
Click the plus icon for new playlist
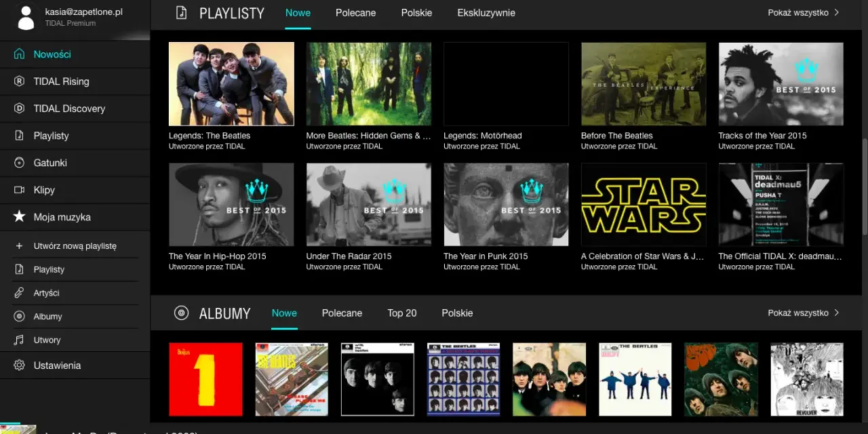19,246
